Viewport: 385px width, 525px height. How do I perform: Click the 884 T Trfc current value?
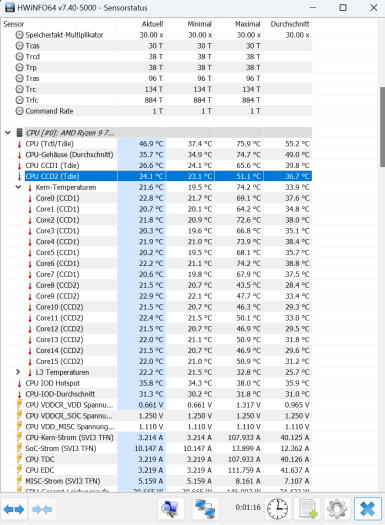coord(154,100)
